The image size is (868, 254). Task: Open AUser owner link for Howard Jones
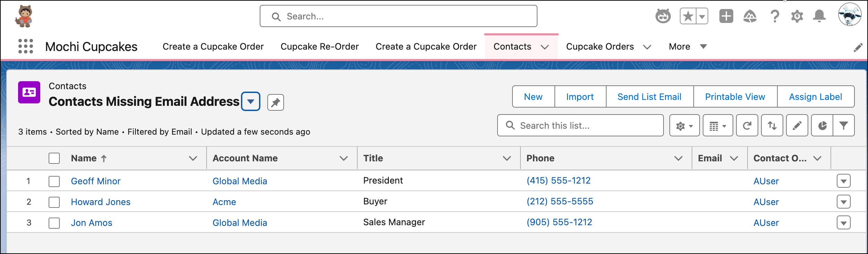pos(766,202)
